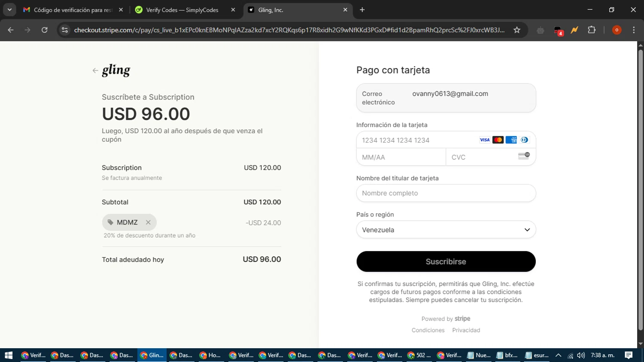Screen dimensions: 644x362
Task: Close the SimplyCodes tab
Action: click(233, 10)
